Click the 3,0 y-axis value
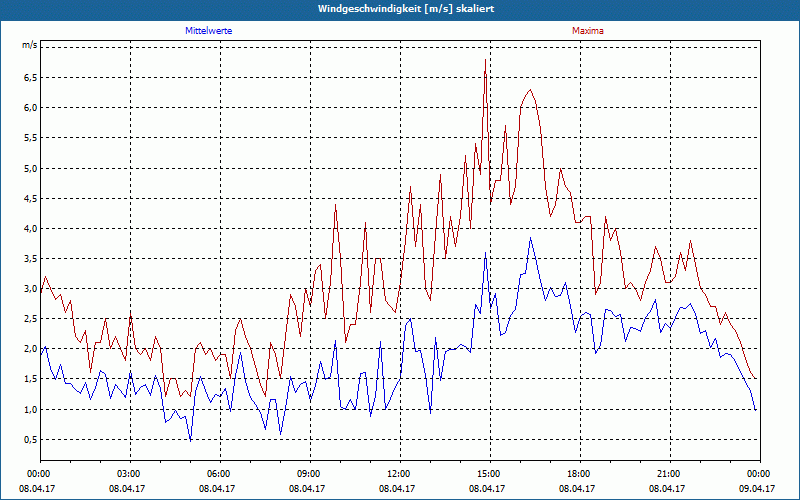 [31, 289]
